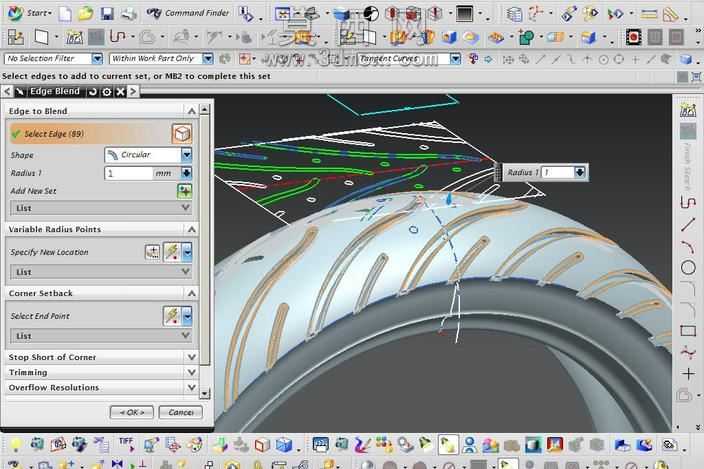Click the Open folder icon
The image size is (704, 469).
85,14
